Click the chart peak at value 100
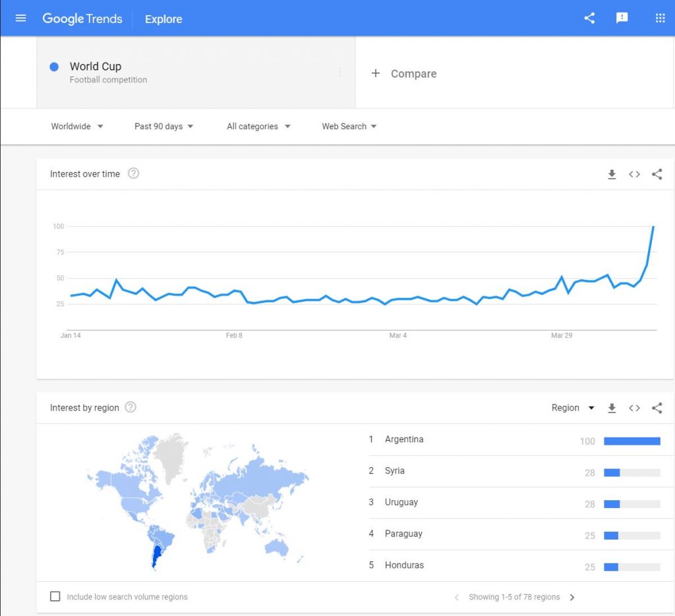The width and height of the screenshot is (675, 616). click(x=653, y=227)
